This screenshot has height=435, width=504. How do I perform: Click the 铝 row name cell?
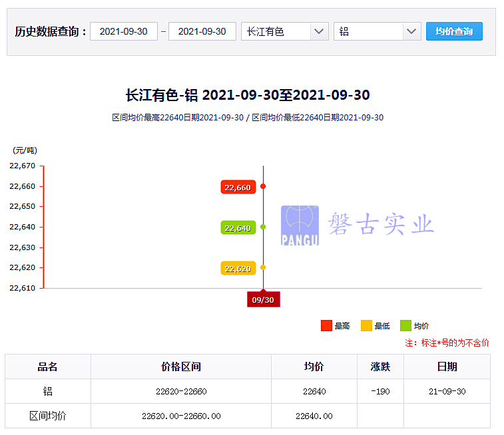pyautogui.click(x=47, y=391)
